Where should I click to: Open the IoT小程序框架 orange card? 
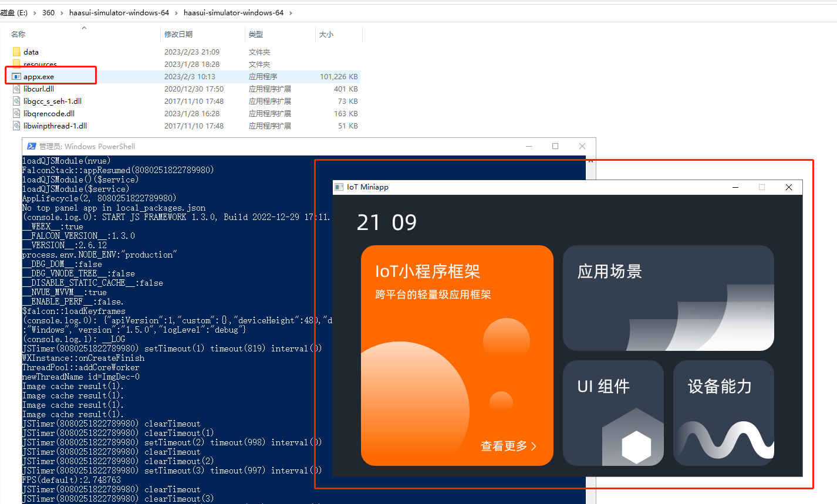(x=457, y=356)
